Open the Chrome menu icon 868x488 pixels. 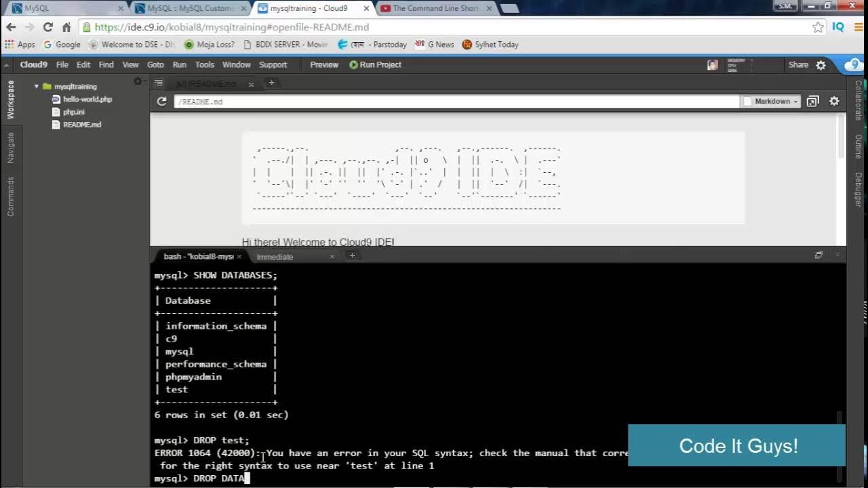tap(858, 27)
